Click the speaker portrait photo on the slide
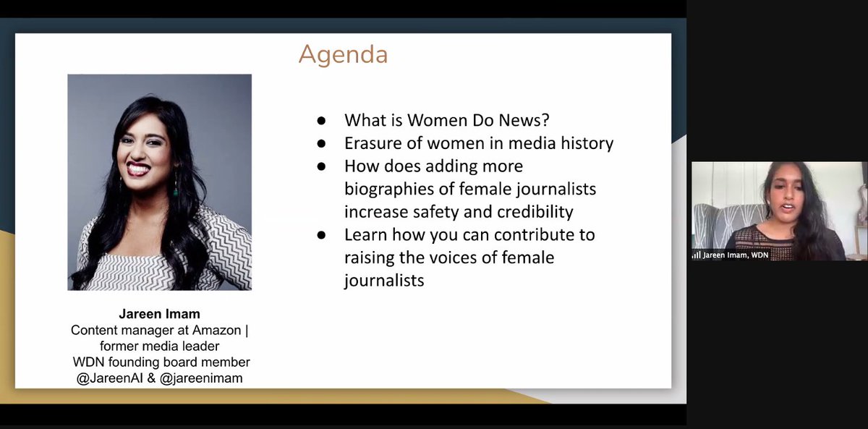The height and width of the screenshot is (429, 868). 160,182
